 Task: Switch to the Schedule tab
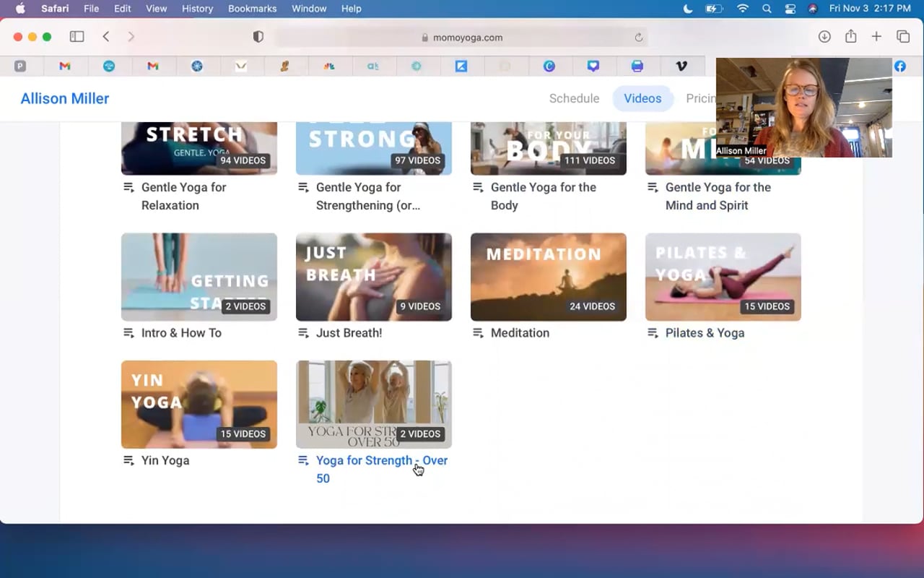pyautogui.click(x=574, y=98)
